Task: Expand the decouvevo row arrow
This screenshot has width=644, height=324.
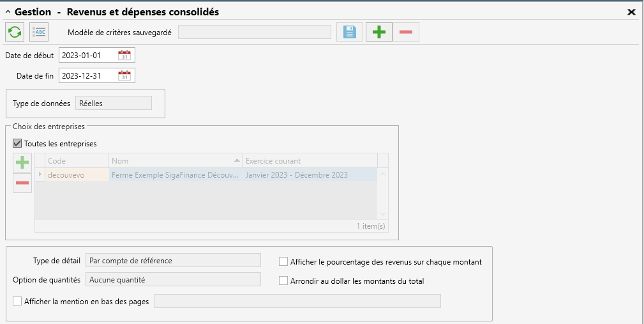Action: click(40, 174)
